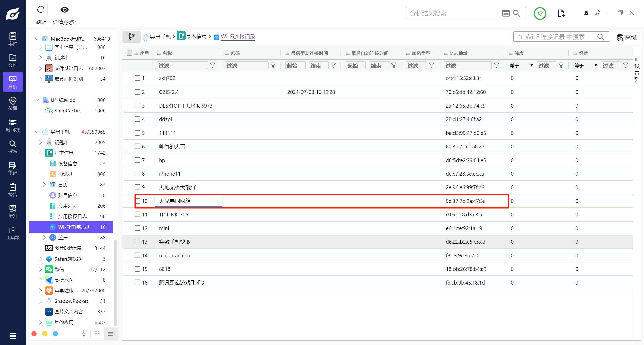
Task: Open the Toolbox sidebar icon
Action: [13, 233]
